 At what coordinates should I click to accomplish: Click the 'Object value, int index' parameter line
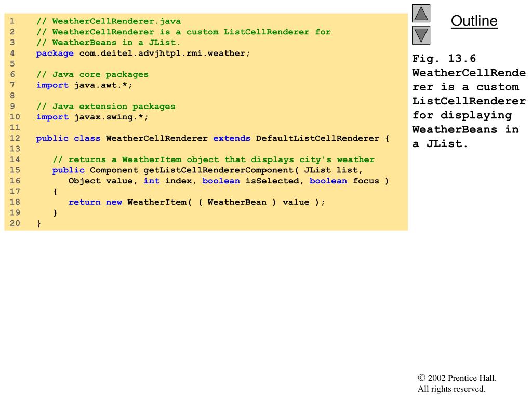click(x=229, y=181)
